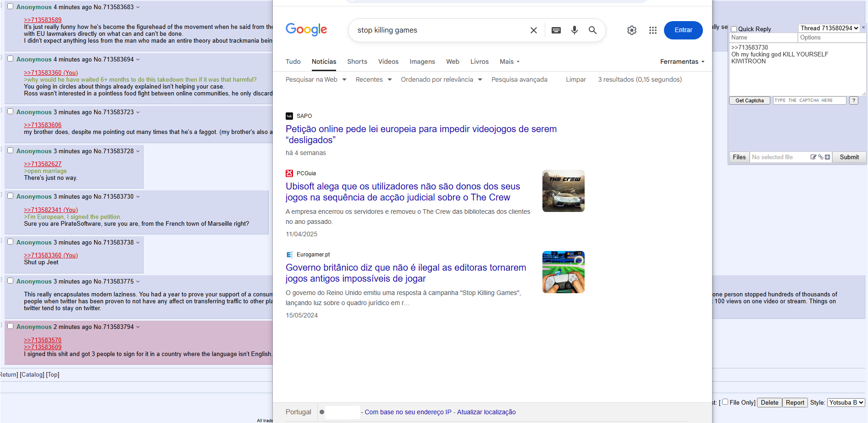The image size is (868, 423).
Task: Expand the 'Recentes' filter dropdown
Action: point(374,79)
